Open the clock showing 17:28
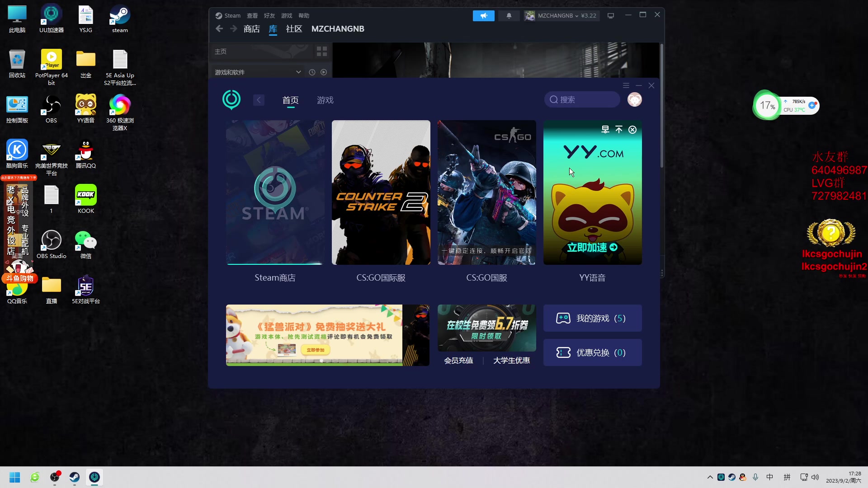 tap(844, 477)
